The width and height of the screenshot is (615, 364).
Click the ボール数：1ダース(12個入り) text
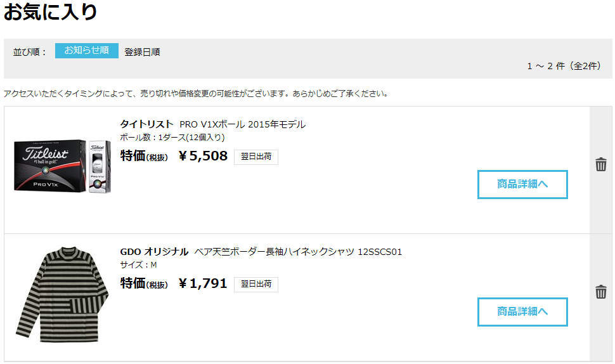click(x=172, y=137)
